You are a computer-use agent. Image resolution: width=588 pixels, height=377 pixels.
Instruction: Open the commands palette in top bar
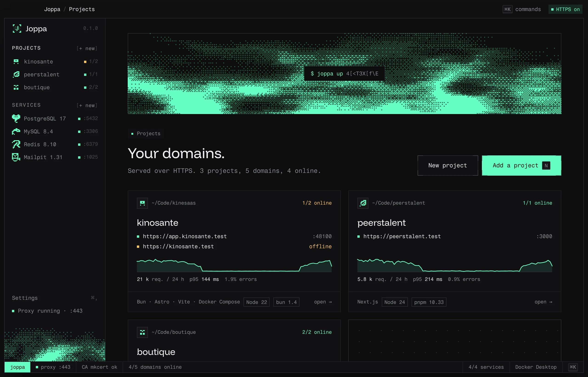522,9
